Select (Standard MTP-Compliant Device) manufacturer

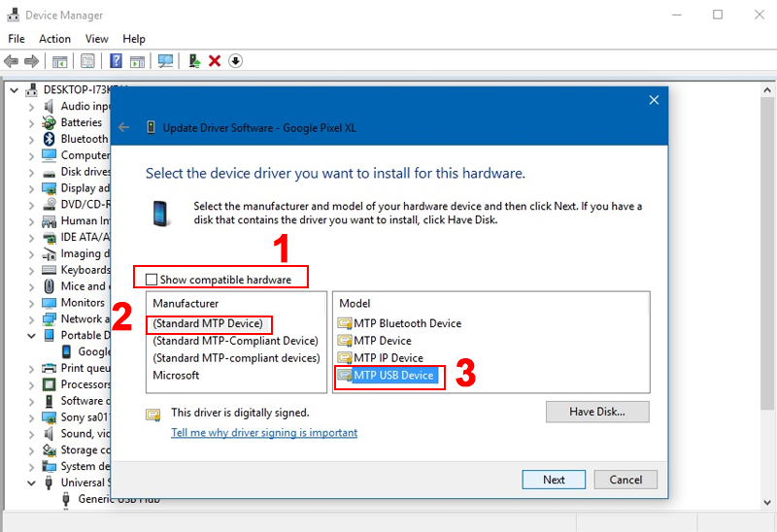[235, 341]
